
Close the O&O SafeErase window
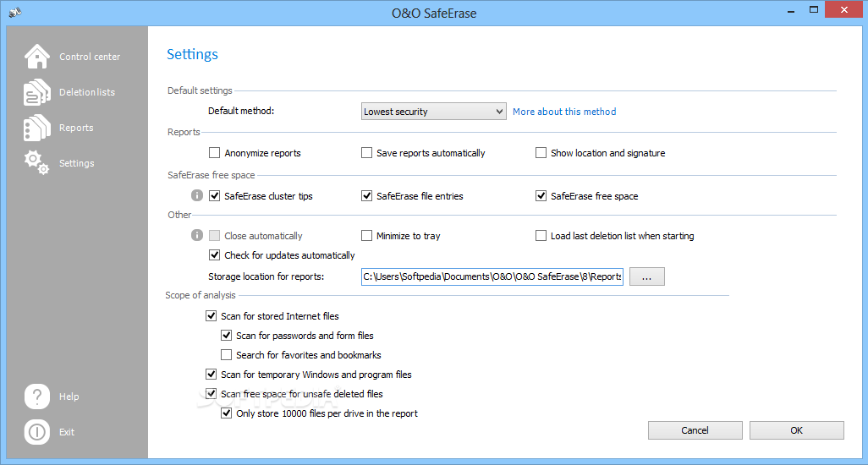[x=844, y=9]
